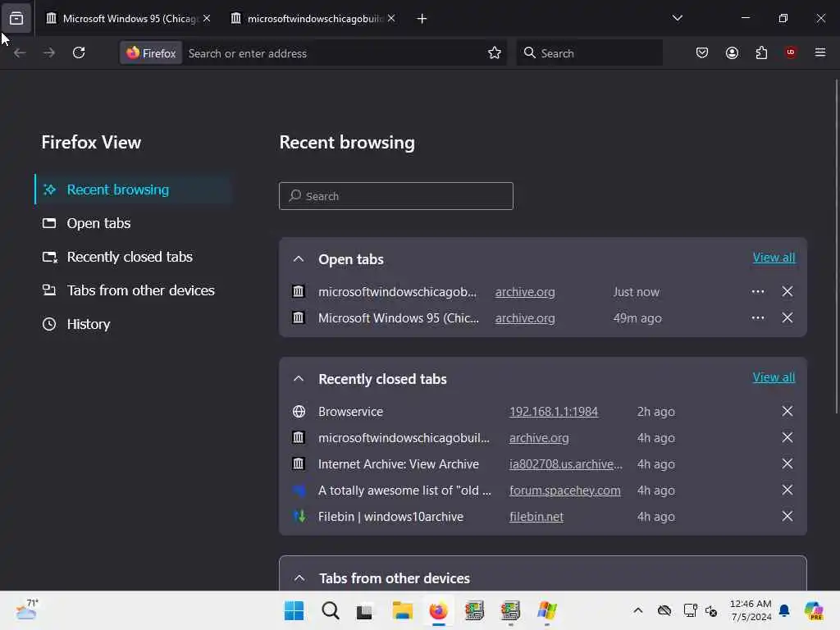This screenshot has width=840, height=630.
Task: Click the archive.org link for Windows 95 row
Action: [525, 318]
